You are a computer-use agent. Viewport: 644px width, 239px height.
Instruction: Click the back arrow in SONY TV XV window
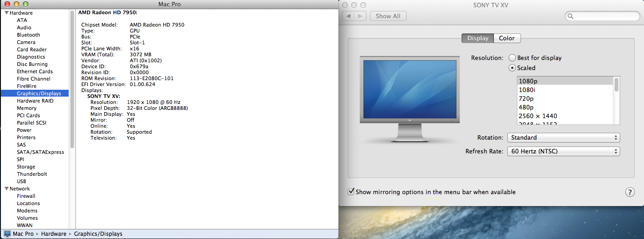pos(349,16)
